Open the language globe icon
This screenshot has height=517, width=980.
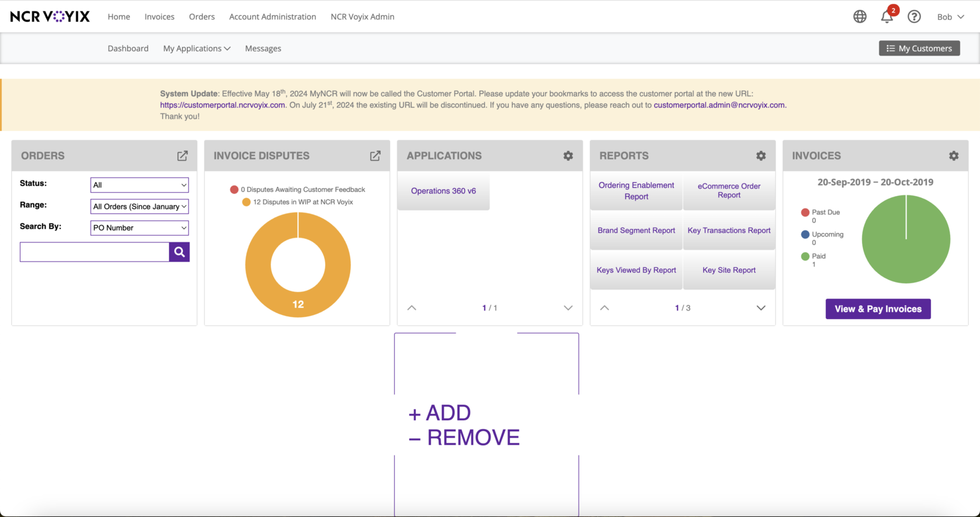[x=859, y=17]
